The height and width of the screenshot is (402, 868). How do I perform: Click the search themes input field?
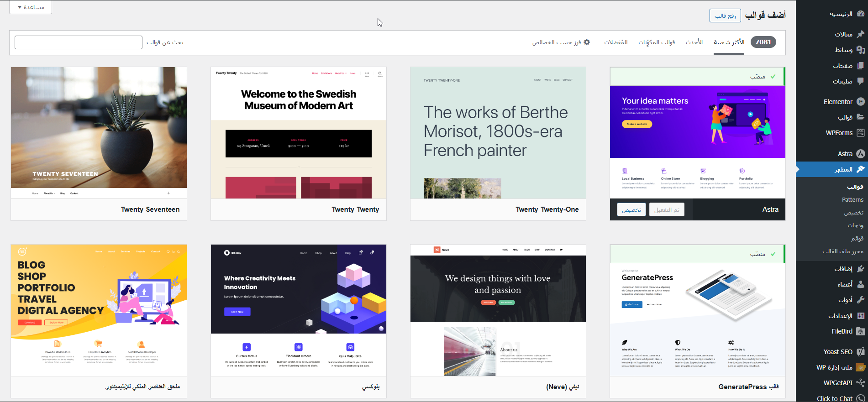[79, 42]
